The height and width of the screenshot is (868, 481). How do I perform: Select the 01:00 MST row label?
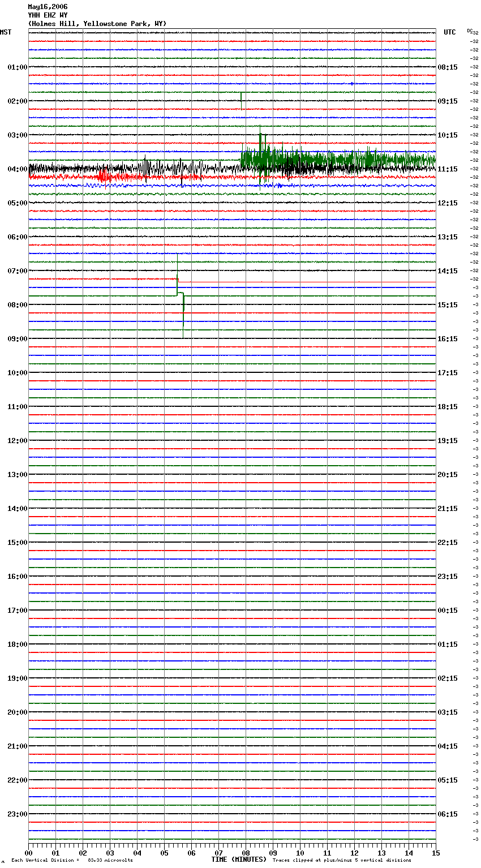point(18,67)
